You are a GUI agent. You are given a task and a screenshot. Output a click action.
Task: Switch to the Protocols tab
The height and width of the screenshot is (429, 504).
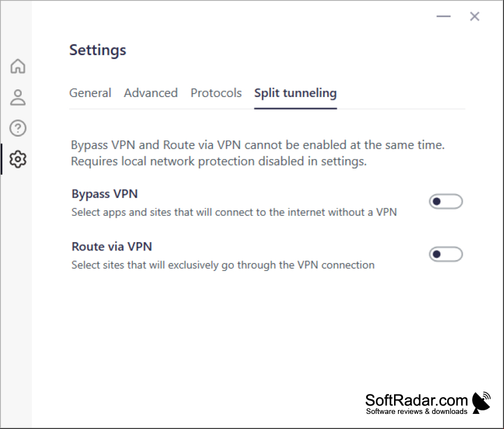[x=216, y=93]
